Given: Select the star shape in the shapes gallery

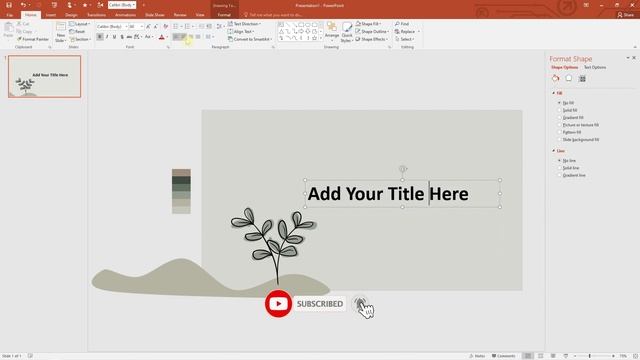Looking at the screenshot, I should [x=314, y=38].
